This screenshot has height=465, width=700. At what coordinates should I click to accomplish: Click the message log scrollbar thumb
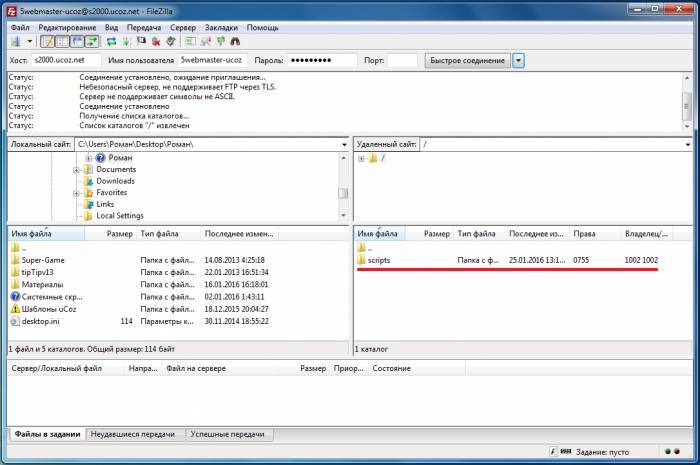(x=687, y=106)
